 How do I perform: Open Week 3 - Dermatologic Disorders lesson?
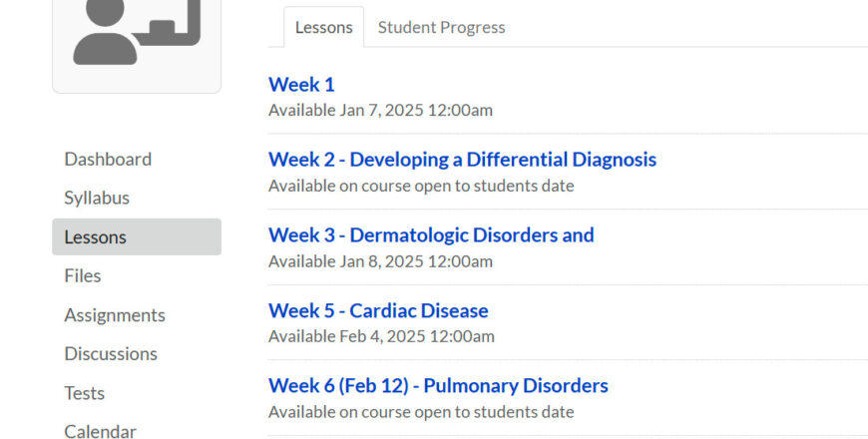pos(431,235)
